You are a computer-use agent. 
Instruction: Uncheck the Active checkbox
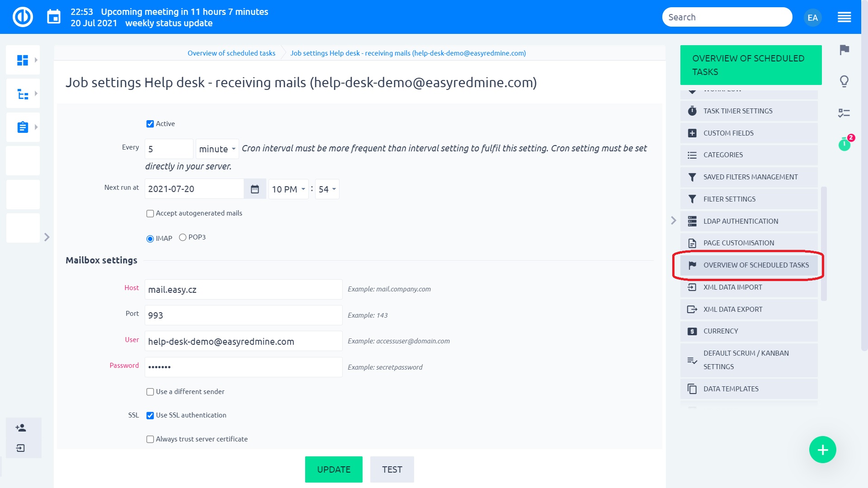[x=150, y=124]
